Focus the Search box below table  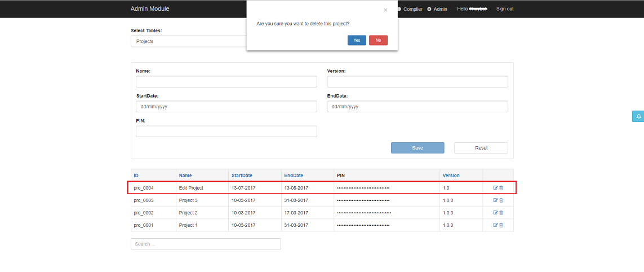tap(206, 244)
